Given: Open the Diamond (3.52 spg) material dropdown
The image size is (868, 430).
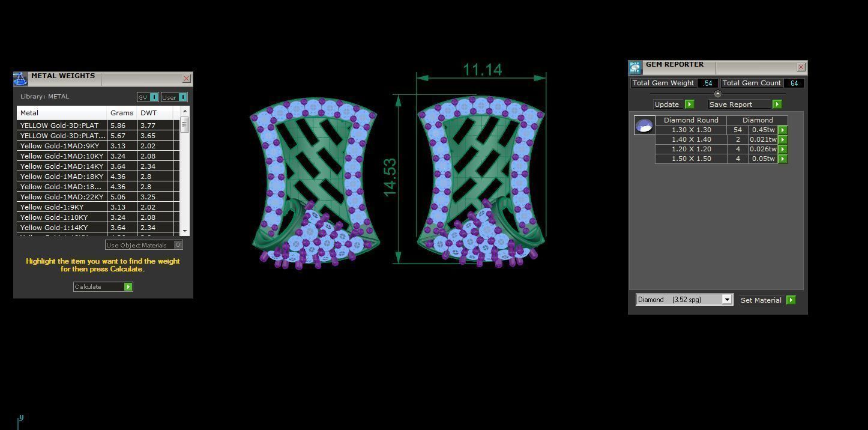Looking at the screenshot, I should pyautogui.click(x=684, y=300).
